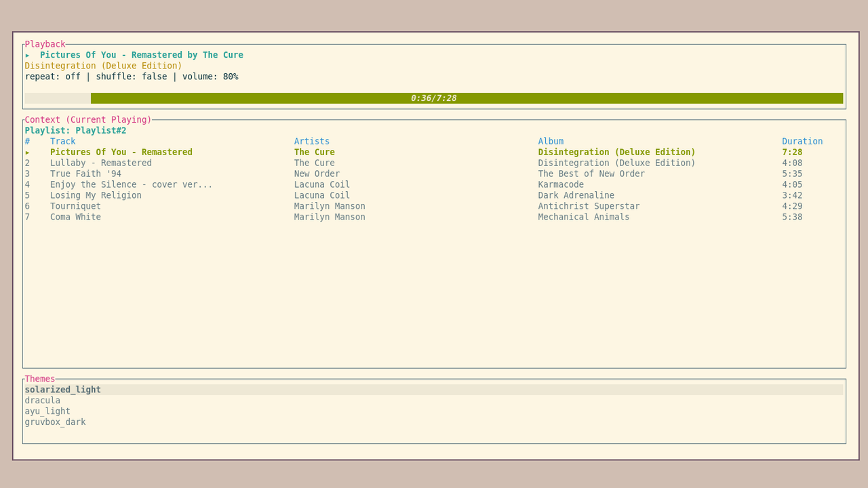Click artist The Cure in Lullaby row

coord(315,163)
